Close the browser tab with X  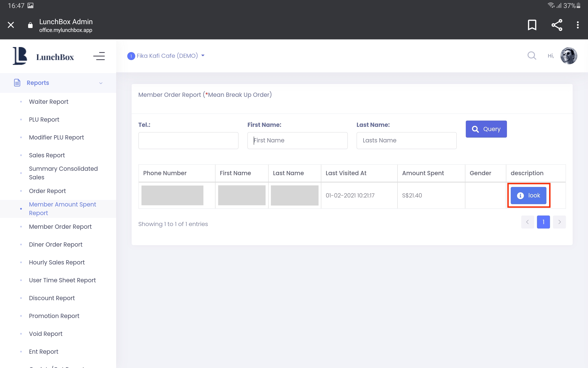point(11,25)
